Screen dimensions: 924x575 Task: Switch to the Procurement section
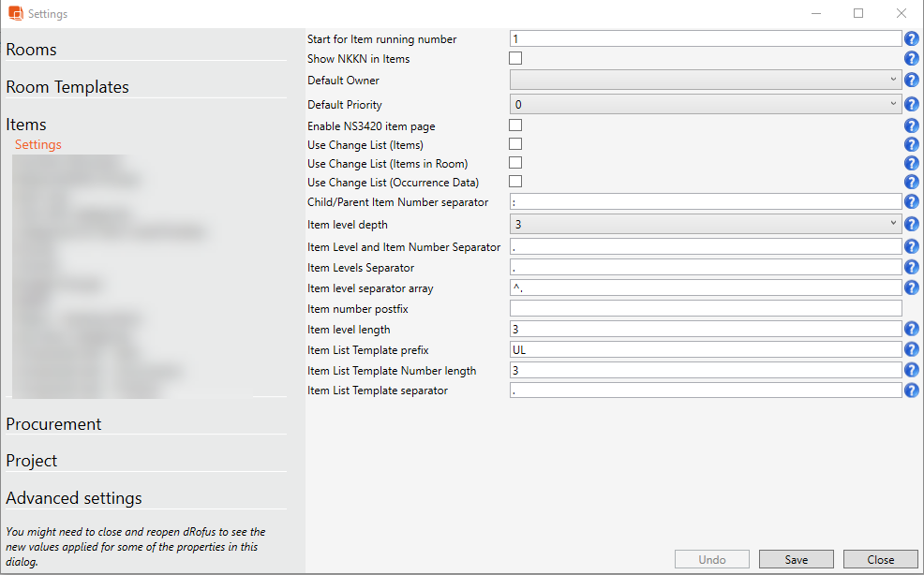53,424
